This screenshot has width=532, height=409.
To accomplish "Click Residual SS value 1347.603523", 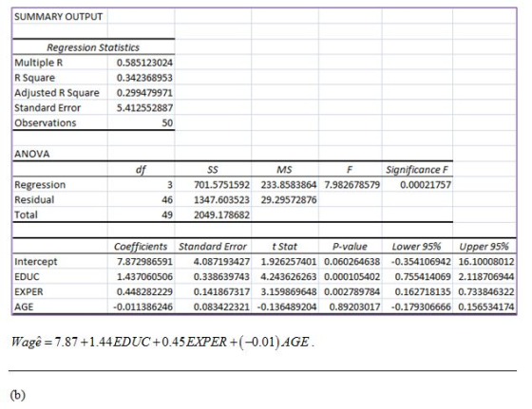I will click(221, 199).
